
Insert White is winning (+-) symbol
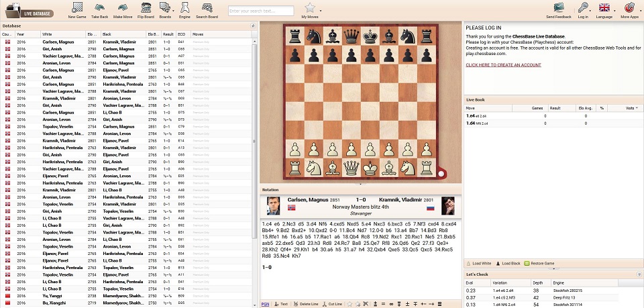[x=423, y=304]
